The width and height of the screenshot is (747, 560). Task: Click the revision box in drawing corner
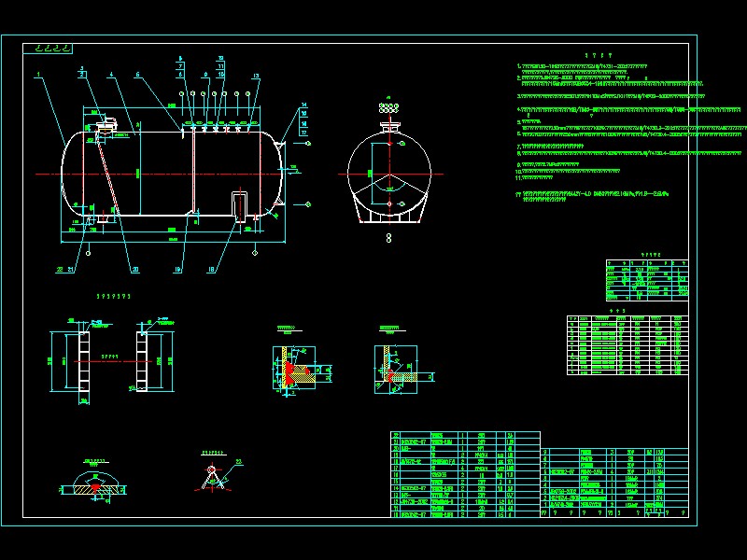(x=48, y=49)
